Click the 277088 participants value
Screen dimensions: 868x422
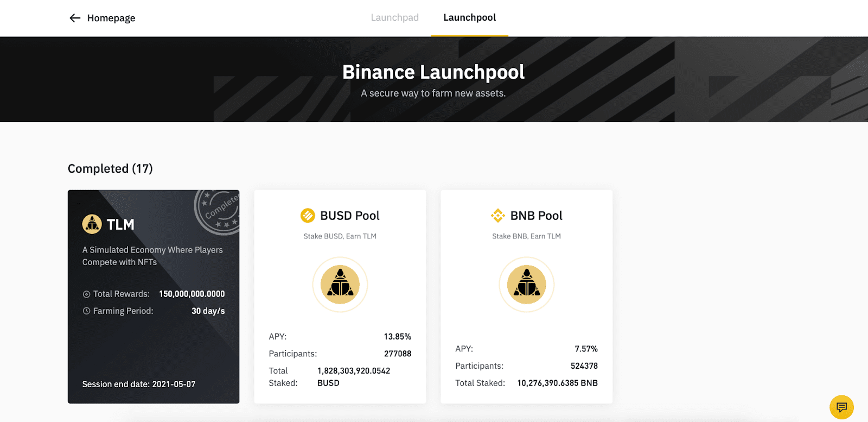[398, 354]
